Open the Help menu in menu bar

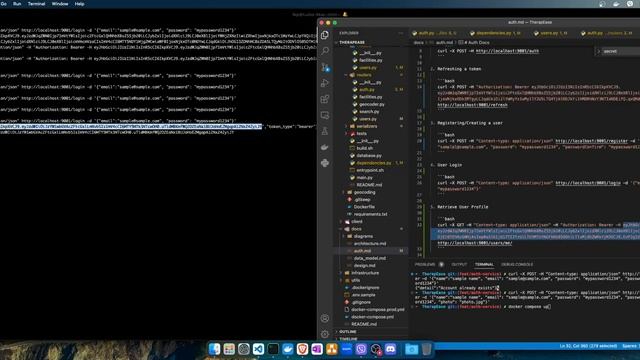pos(79,4)
